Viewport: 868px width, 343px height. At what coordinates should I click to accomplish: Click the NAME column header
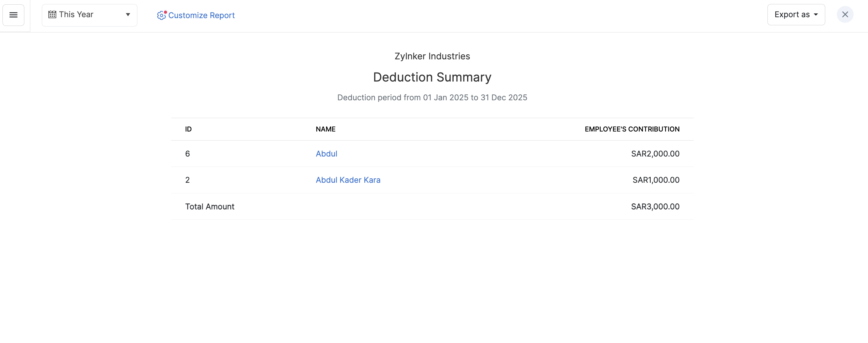coord(325,129)
